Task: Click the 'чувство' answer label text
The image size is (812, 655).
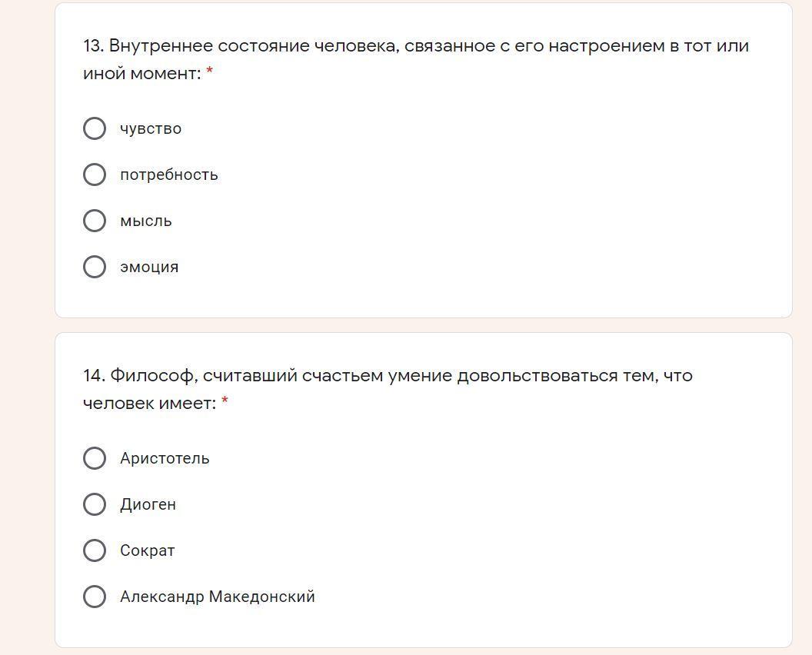Action: 151,128
